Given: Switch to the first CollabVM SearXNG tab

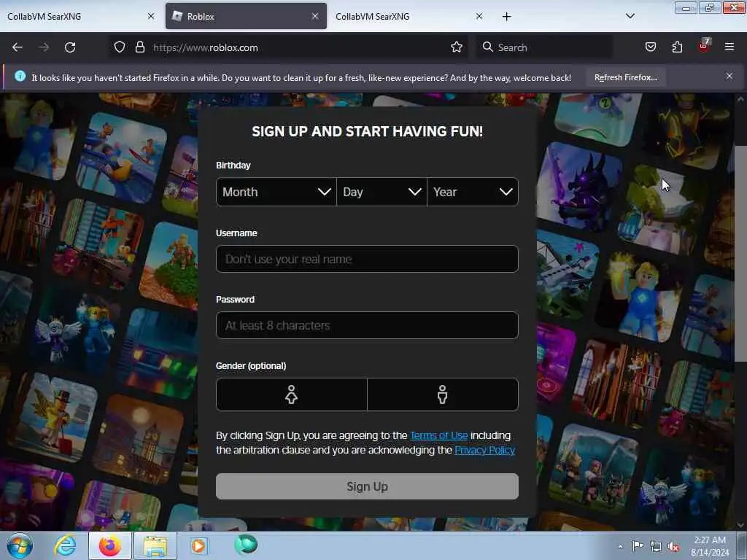Looking at the screenshot, I should click(76, 16).
